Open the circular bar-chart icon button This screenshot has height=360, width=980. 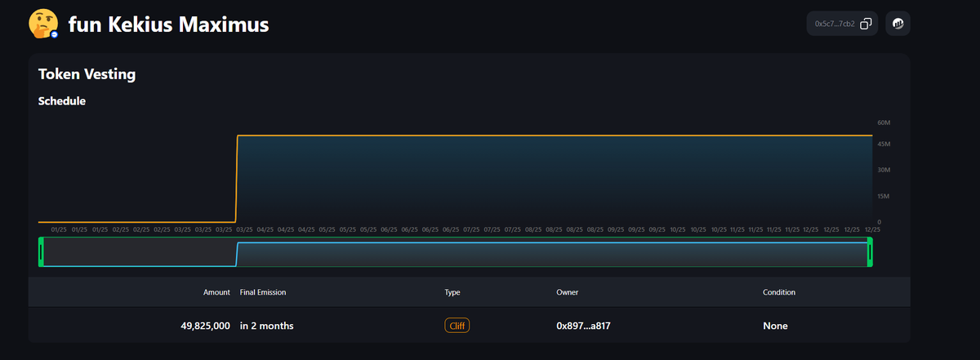pos(898,24)
